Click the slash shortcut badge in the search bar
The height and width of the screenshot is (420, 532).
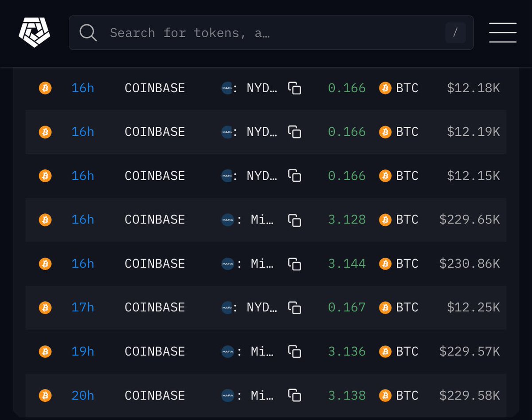pos(455,33)
